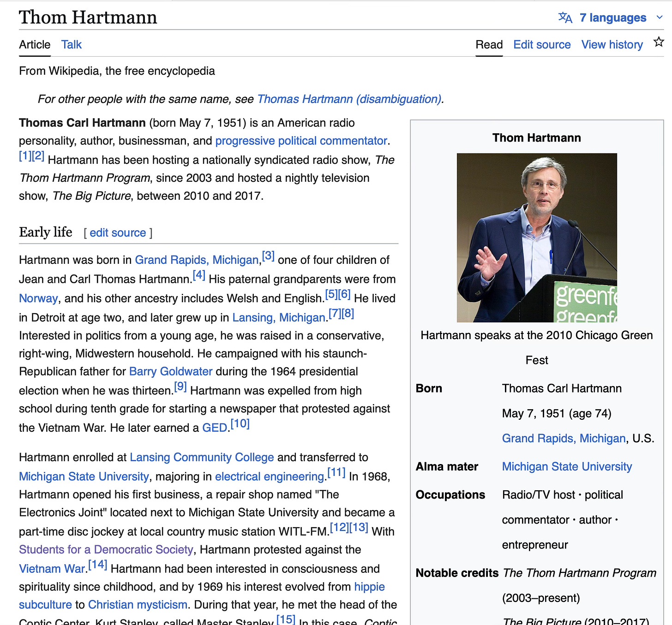
Task: Jump to citation [3]
Action: pyautogui.click(x=268, y=256)
